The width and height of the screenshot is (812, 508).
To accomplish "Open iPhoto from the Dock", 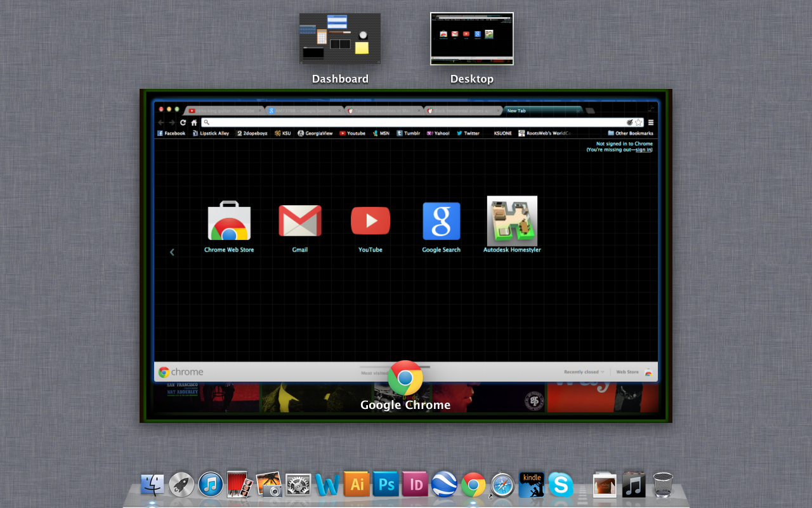I will tap(269, 485).
